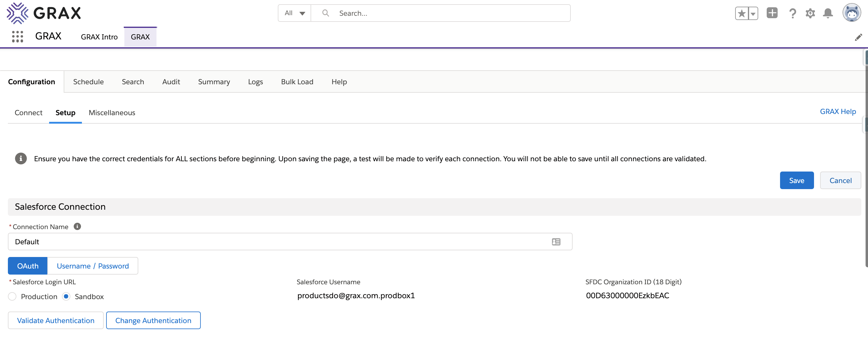Click the favorites star icon
The width and height of the screenshot is (868, 337).
click(742, 13)
